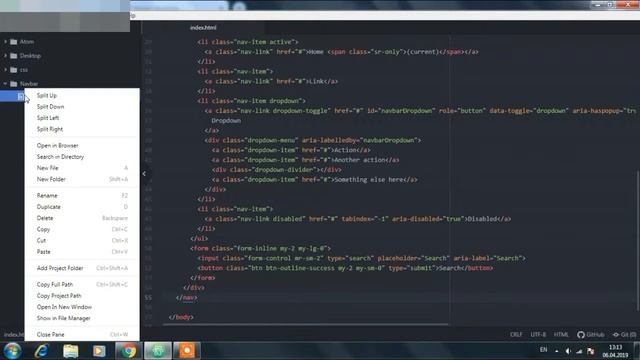The width and height of the screenshot is (640, 360).
Task: Open the media player taskbar icon
Action: [x=99, y=351]
